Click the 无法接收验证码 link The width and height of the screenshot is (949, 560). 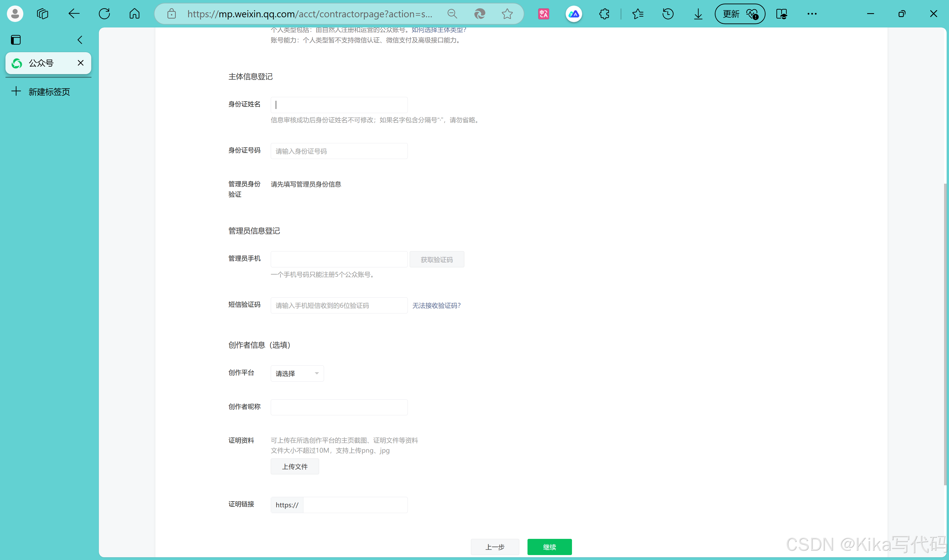point(436,305)
